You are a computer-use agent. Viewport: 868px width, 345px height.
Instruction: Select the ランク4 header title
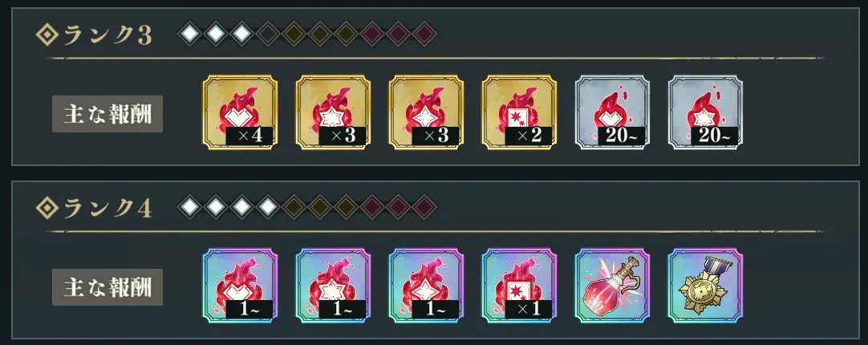click(107, 209)
